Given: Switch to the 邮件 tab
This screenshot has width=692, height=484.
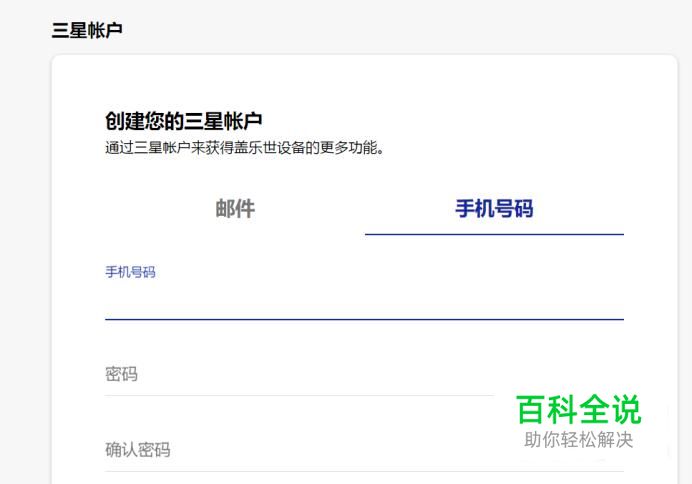Looking at the screenshot, I should (235, 209).
